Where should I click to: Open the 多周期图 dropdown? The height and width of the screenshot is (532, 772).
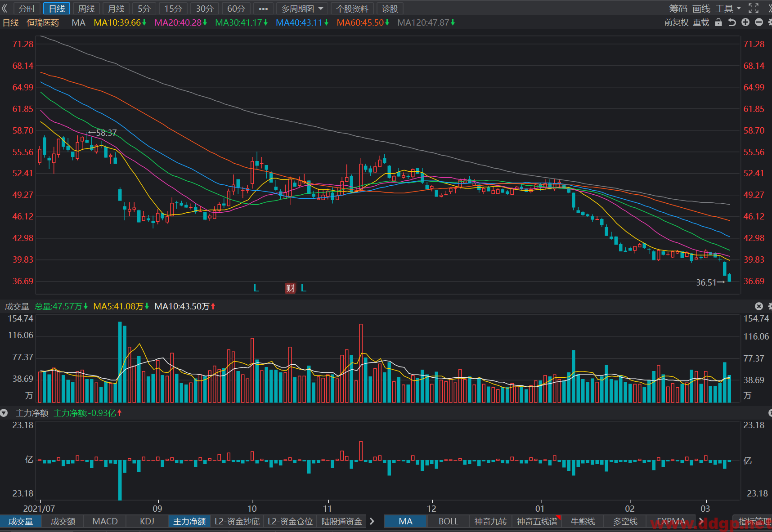(x=302, y=9)
